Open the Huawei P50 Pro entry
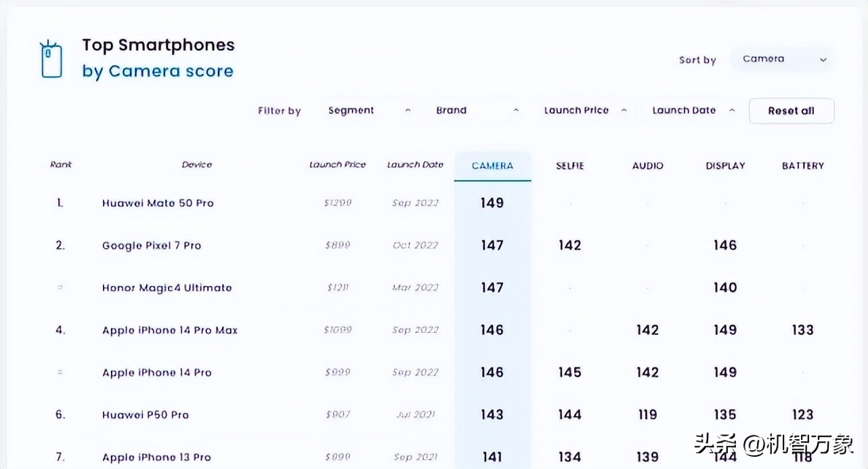 pos(146,415)
